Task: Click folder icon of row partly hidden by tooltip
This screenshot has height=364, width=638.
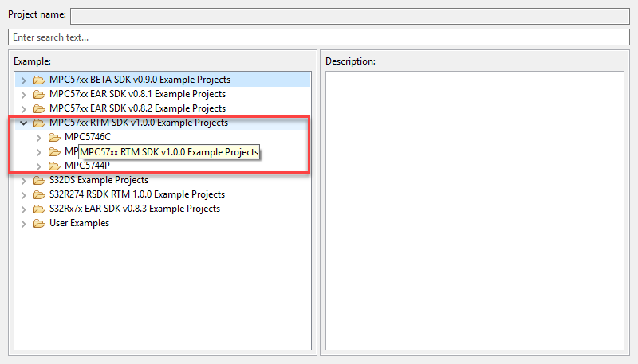Action: (x=54, y=151)
